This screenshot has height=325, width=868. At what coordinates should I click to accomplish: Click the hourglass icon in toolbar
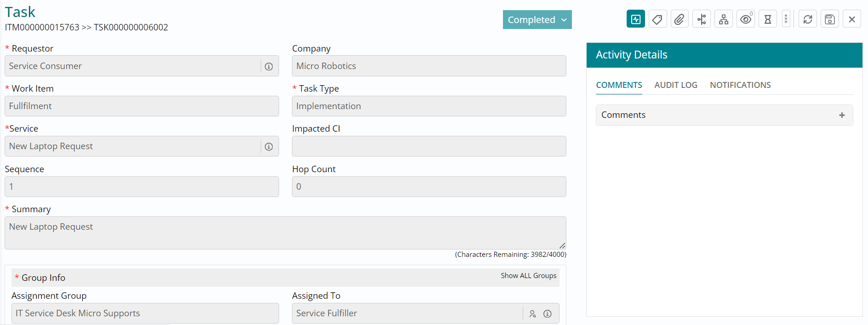(768, 19)
